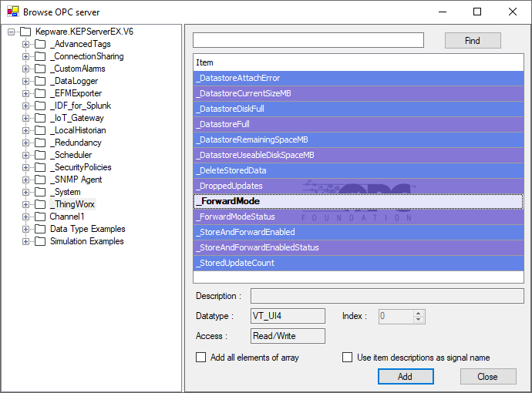Decrease the Index value spinner
Image resolution: width=532 pixels, height=393 pixels.
[x=419, y=320]
